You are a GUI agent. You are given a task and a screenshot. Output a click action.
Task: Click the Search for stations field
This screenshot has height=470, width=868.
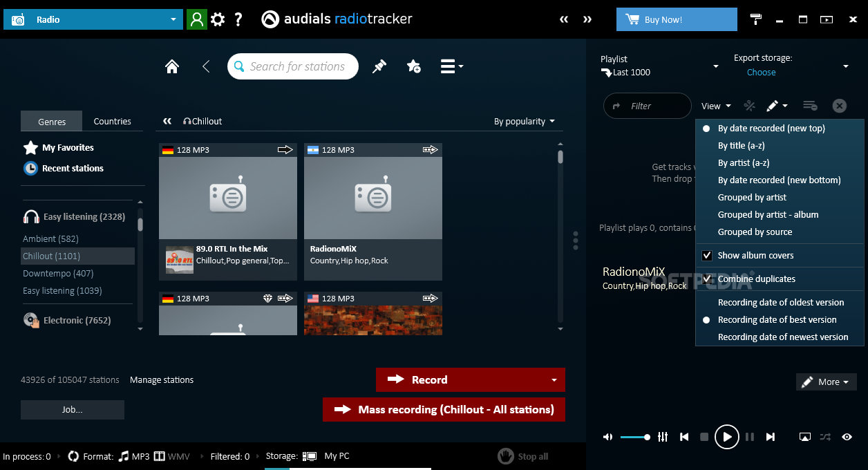293,66
